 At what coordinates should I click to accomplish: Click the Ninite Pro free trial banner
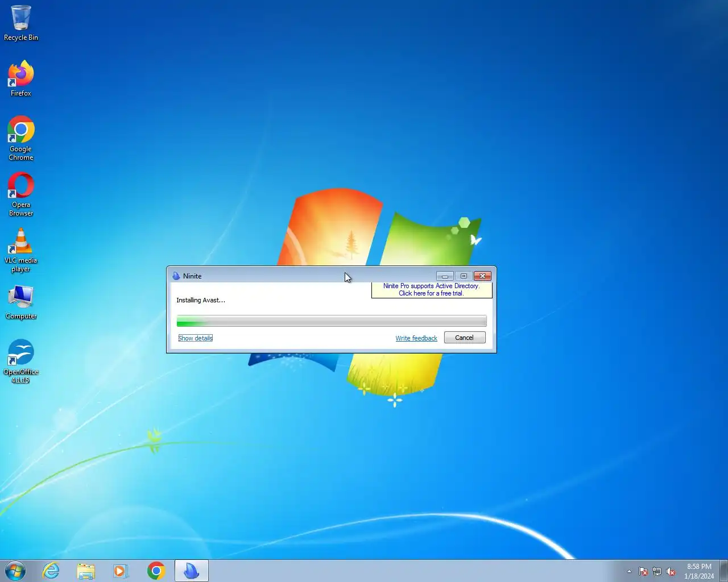432,290
